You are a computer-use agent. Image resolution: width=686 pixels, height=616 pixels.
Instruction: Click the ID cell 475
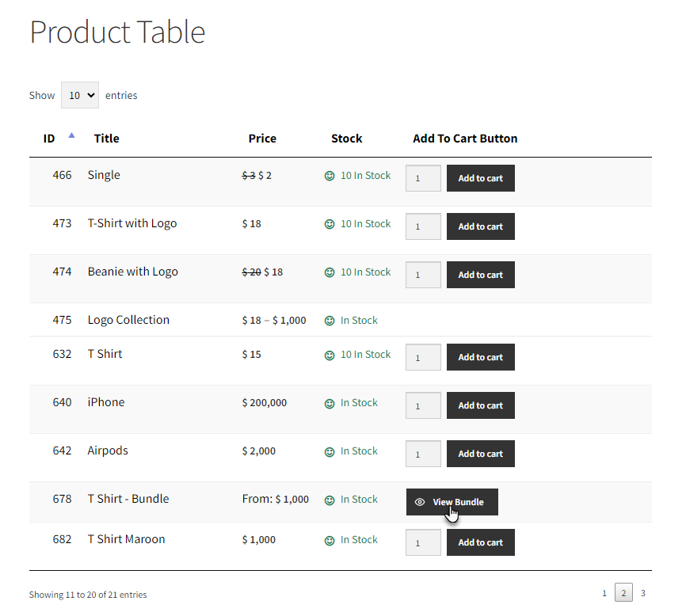coord(62,320)
